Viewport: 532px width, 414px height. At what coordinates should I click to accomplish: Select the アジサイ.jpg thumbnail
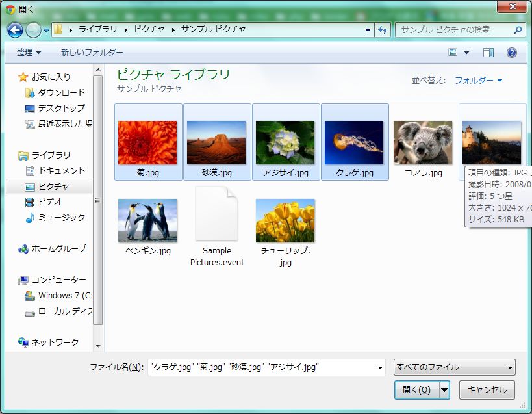coord(285,142)
